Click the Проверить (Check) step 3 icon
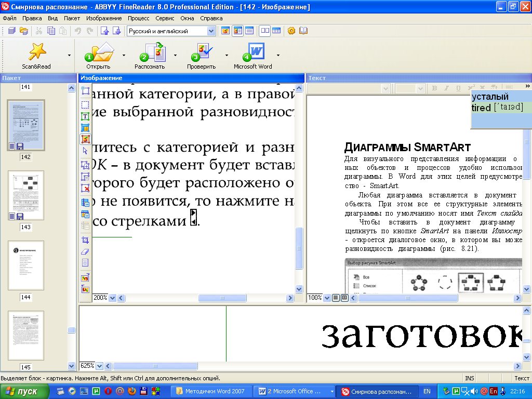 202,52
